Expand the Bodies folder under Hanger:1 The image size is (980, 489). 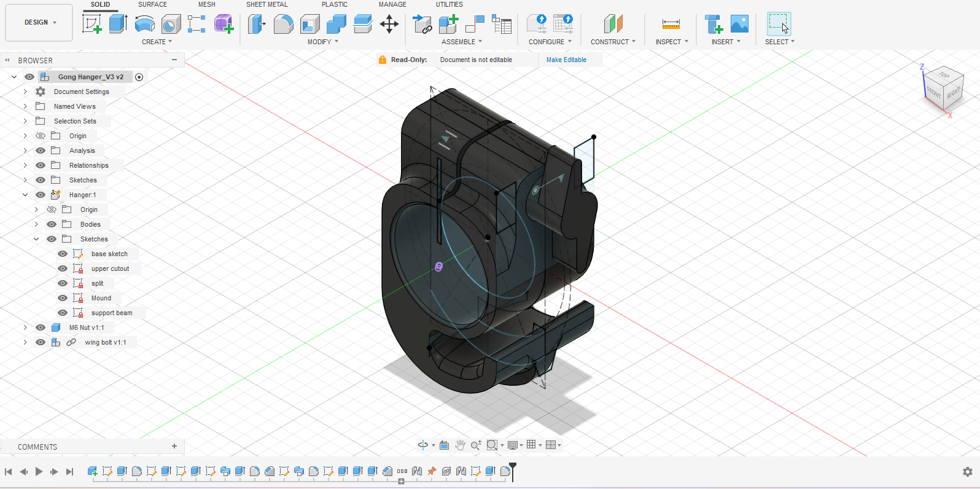(36, 224)
